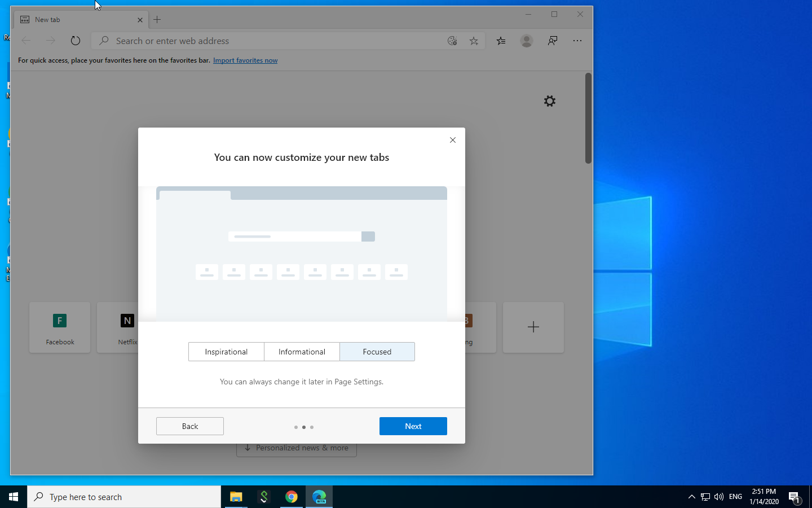Open the profile avatar icon
This screenshot has width=812, height=508.
coord(526,40)
